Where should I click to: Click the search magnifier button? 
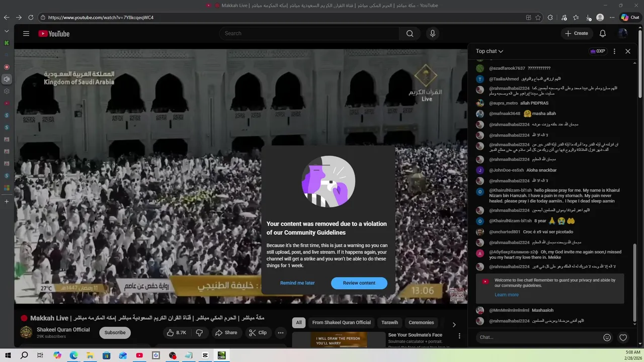410,34
